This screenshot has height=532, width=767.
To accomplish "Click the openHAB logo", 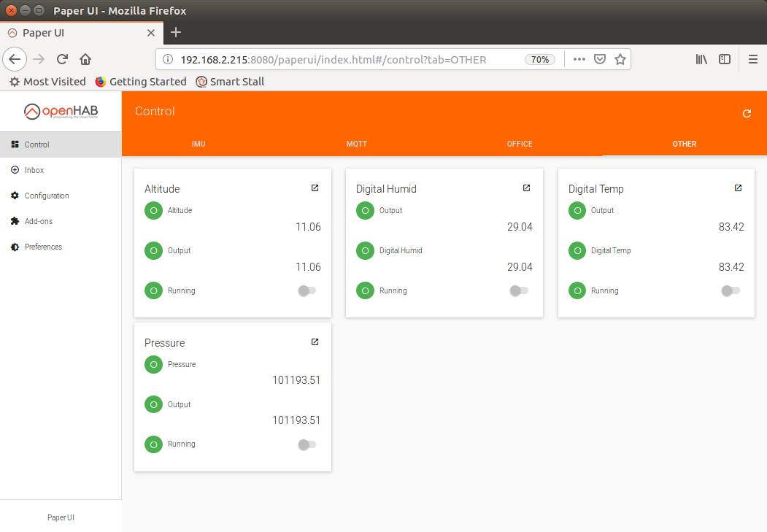I will click(61, 112).
